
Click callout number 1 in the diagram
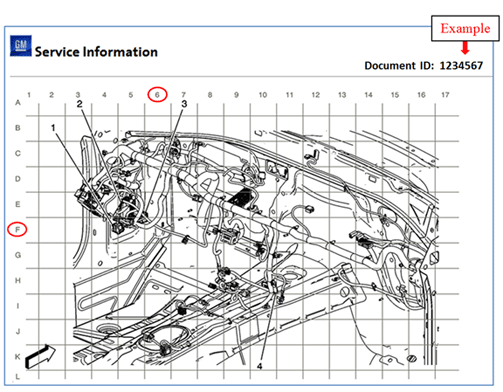[x=53, y=128]
